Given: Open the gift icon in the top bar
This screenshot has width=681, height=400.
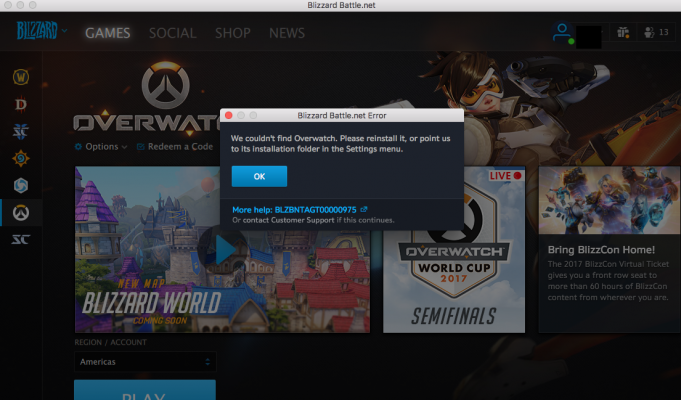Looking at the screenshot, I should tap(622, 32).
